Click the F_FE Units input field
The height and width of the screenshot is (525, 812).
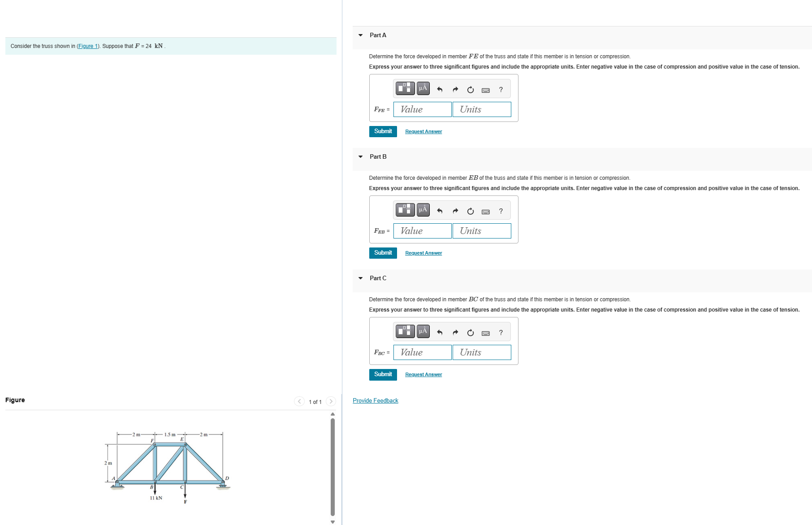pos(482,109)
